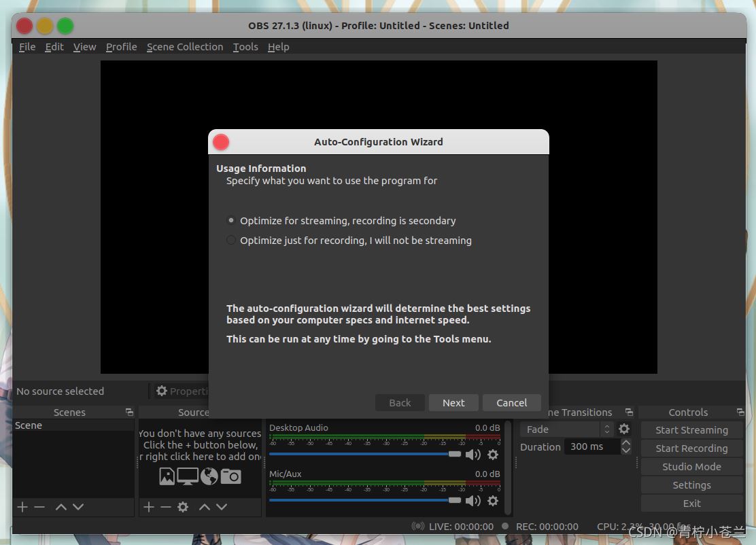Click the LIVE streaming status icon
The height and width of the screenshot is (545, 756).
[x=418, y=526]
